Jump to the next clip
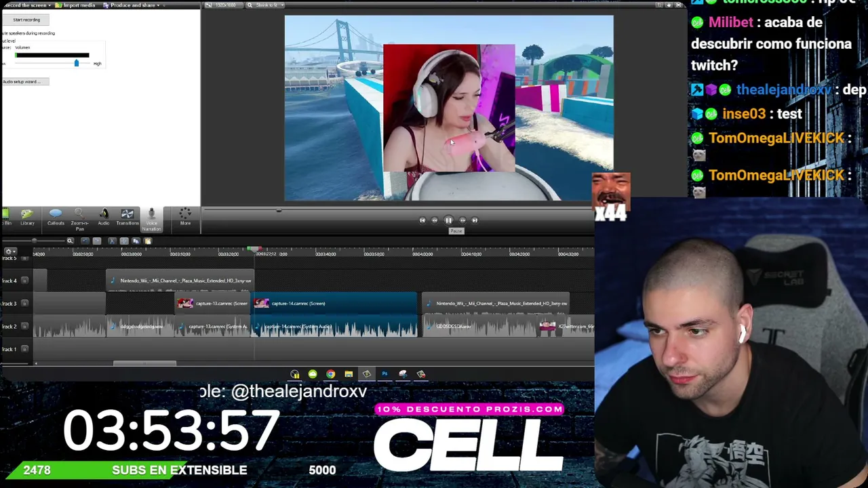The image size is (868, 488). (475, 220)
